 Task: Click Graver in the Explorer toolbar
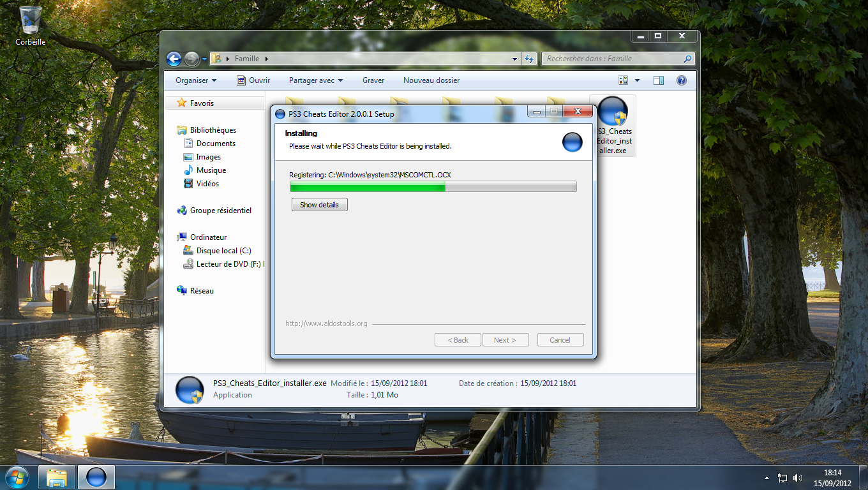(x=373, y=80)
